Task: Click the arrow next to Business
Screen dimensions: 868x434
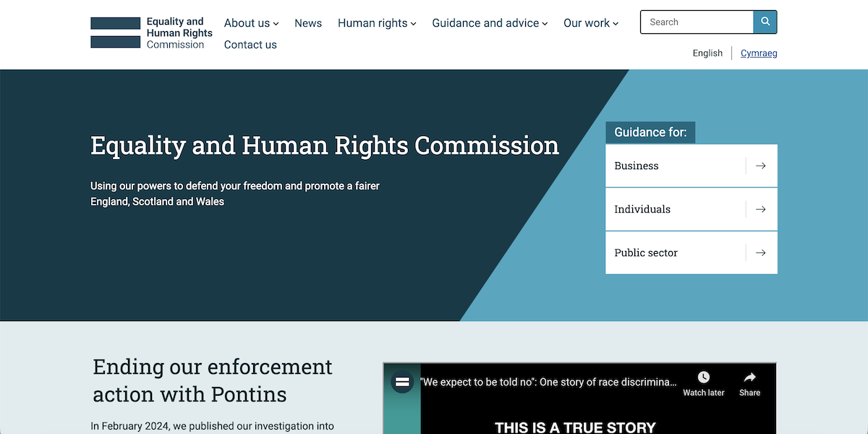Action: (x=760, y=166)
